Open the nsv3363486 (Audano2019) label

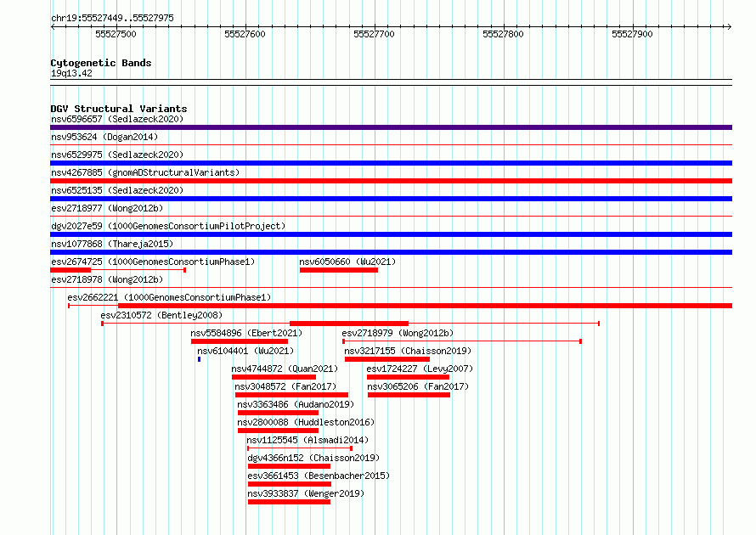(296, 404)
